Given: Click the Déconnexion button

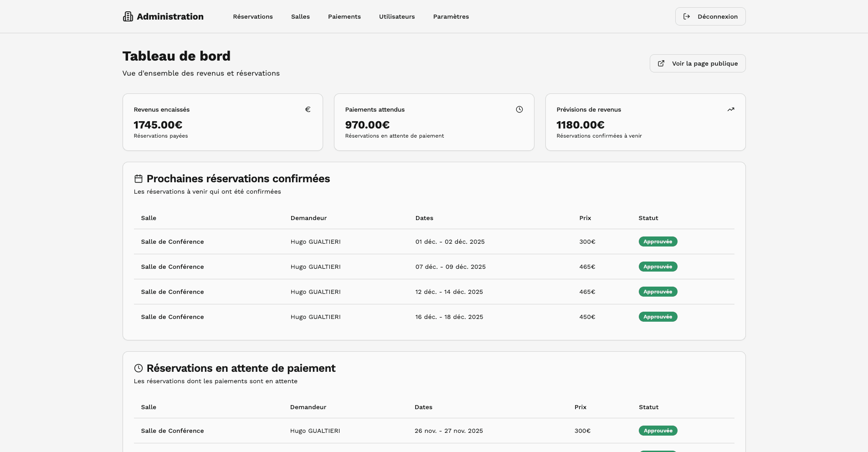Looking at the screenshot, I should [x=710, y=16].
